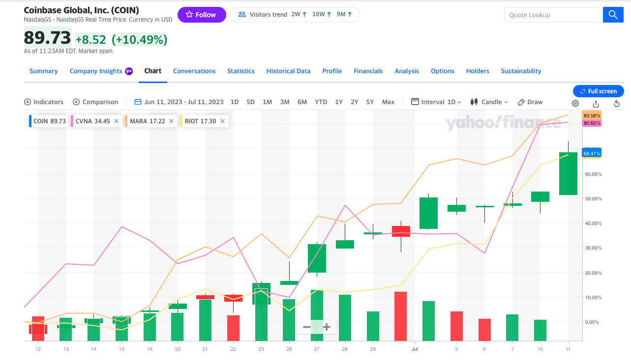Open the Interval 1D dropdown

436,102
